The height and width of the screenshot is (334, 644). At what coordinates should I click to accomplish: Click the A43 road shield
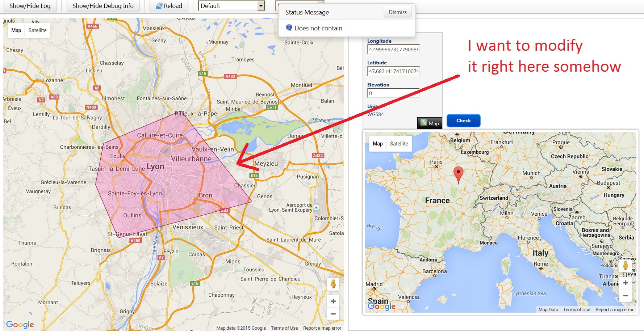(225, 211)
